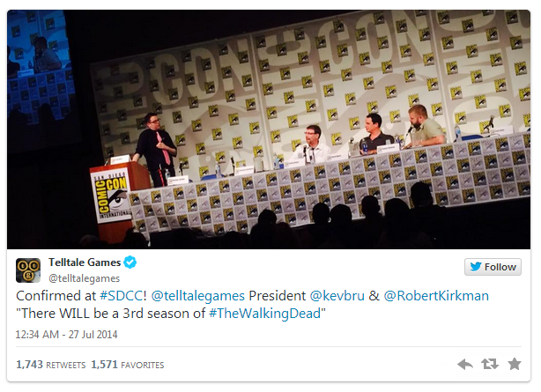This screenshot has width=541, height=392.
Task: Click the Comic Con podium logo in the photo
Action: (x=111, y=196)
